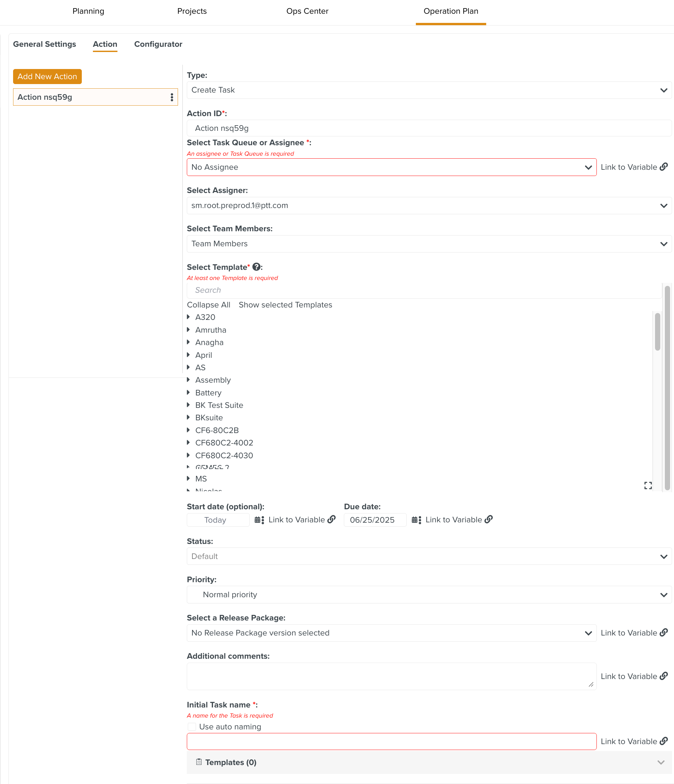Image resolution: width=674 pixels, height=784 pixels.
Task: Click the Show selected Templates link
Action: tap(285, 305)
